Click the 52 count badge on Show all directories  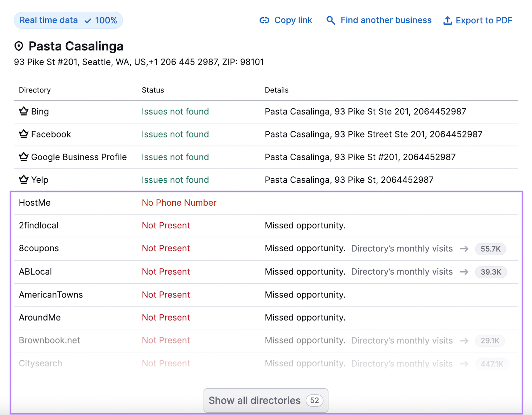click(x=315, y=400)
